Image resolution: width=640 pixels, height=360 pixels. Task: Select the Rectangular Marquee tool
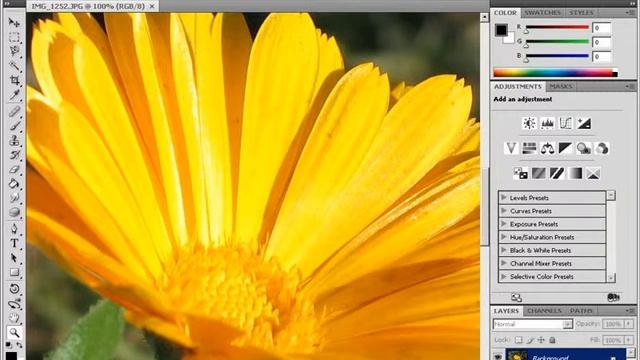click(14, 37)
